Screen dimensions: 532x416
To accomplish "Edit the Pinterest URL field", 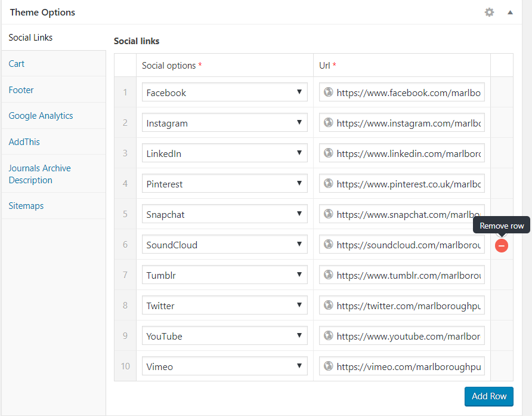I will coord(402,183).
